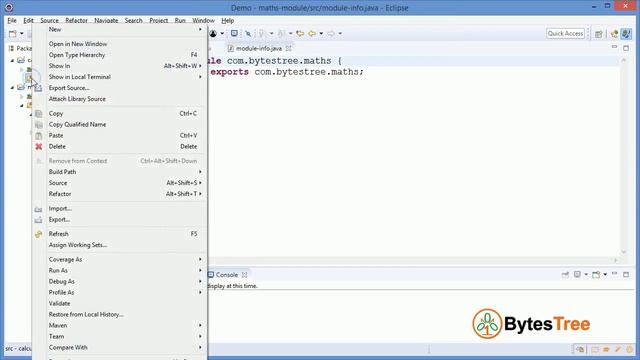Click the Open Perspective icon
Image resolution: width=640 pixels, height=360 pixels.
(599, 34)
